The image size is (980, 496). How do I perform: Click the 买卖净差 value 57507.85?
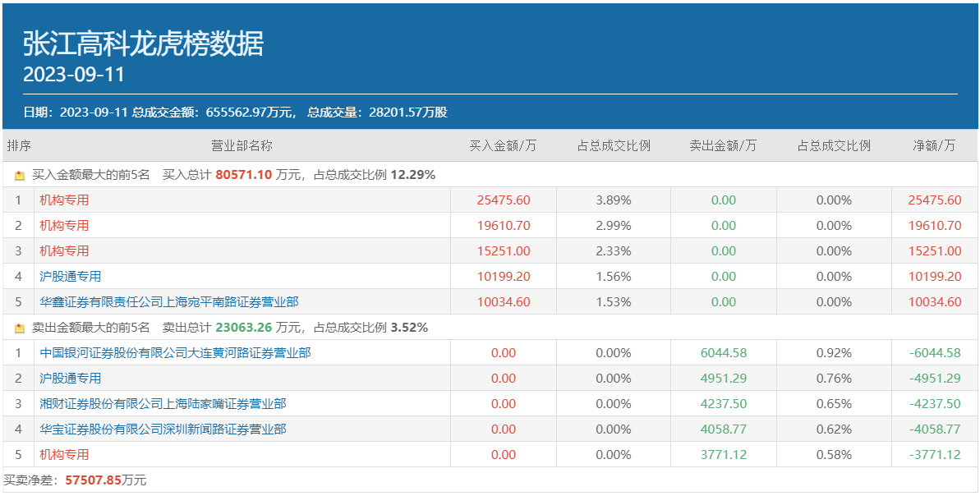(93, 480)
